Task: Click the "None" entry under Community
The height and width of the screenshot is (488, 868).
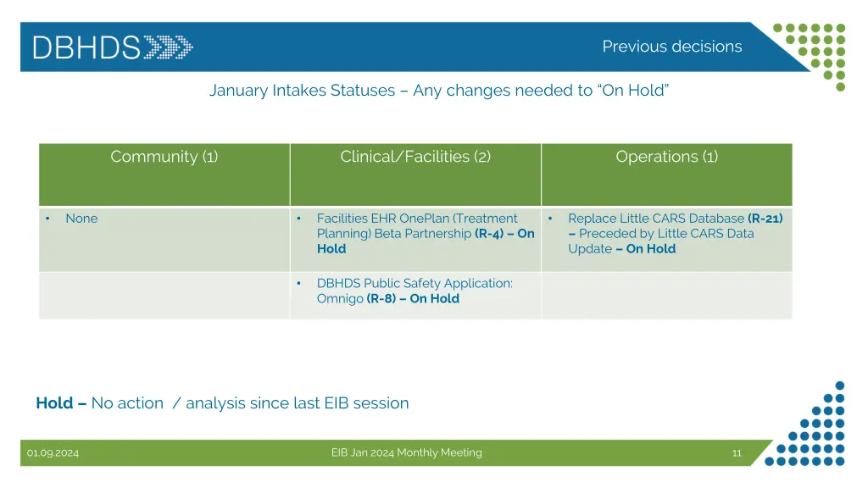Action: pyautogui.click(x=81, y=219)
